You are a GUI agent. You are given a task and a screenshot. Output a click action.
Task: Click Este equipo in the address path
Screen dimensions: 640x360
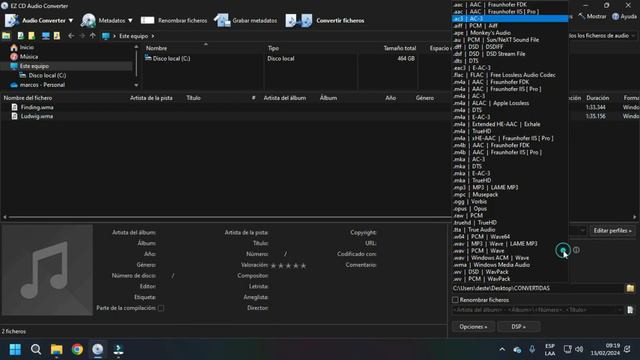point(133,36)
